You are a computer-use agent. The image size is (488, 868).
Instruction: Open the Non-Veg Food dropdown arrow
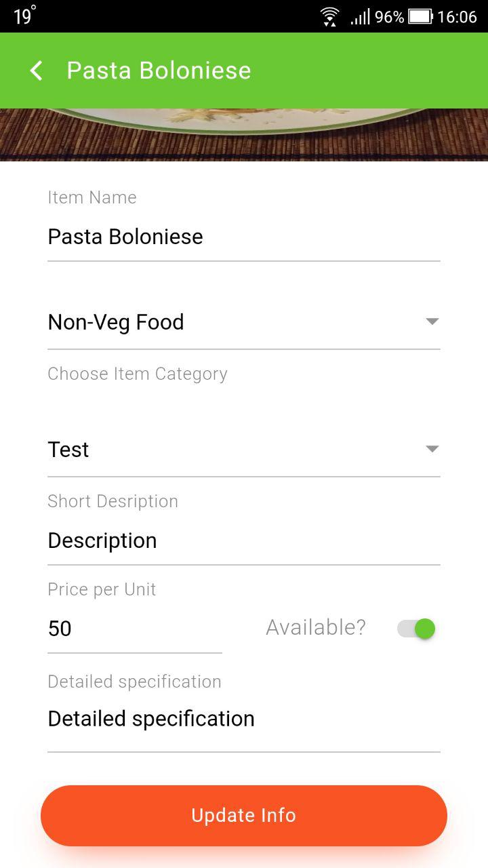click(432, 321)
